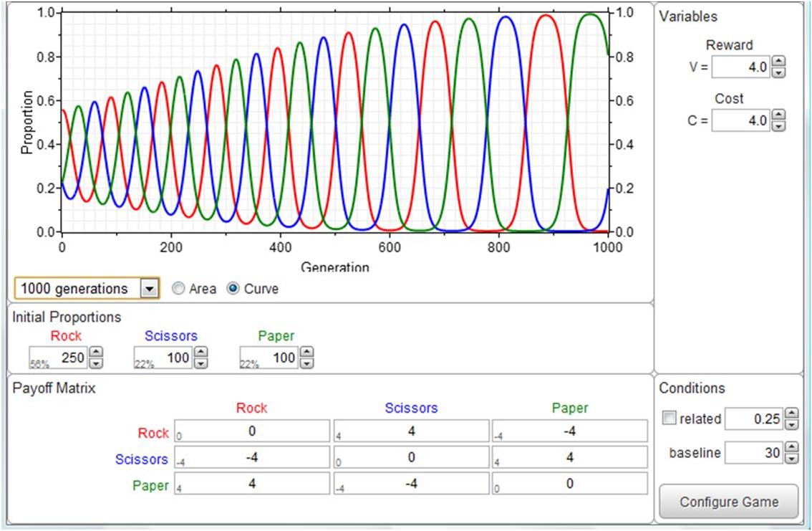812x531 pixels.
Task: Decrease the related coefficient with down arrow
Action: [791, 424]
